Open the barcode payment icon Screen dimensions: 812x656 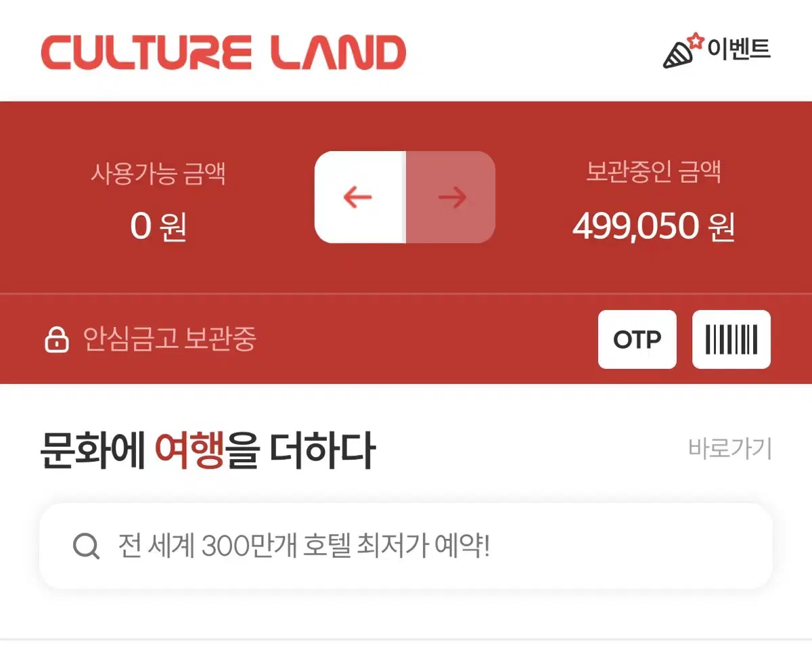[x=731, y=339]
